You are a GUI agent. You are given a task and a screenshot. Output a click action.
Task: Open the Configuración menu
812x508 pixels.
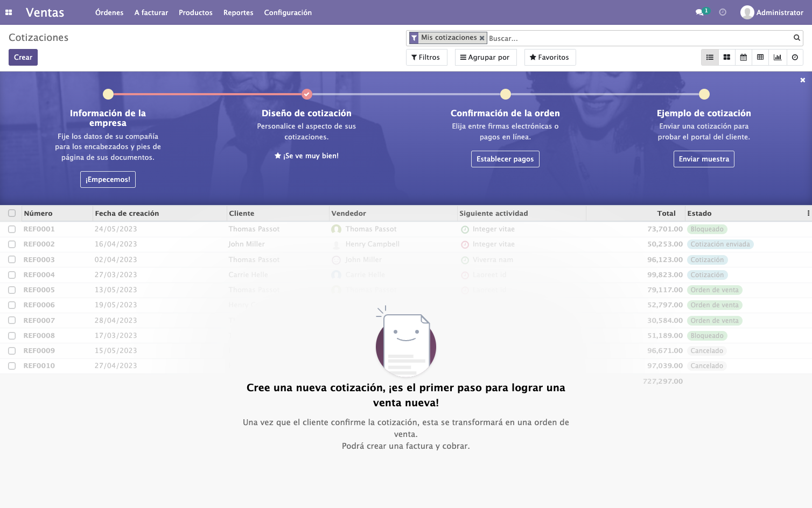coord(288,12)
